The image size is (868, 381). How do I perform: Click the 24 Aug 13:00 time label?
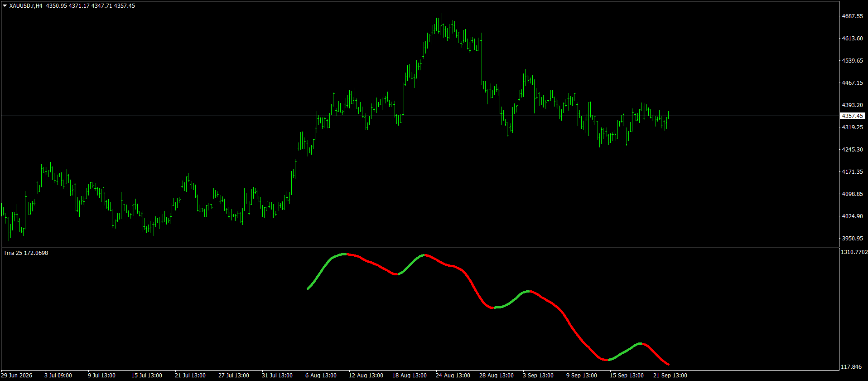[453, 376]
